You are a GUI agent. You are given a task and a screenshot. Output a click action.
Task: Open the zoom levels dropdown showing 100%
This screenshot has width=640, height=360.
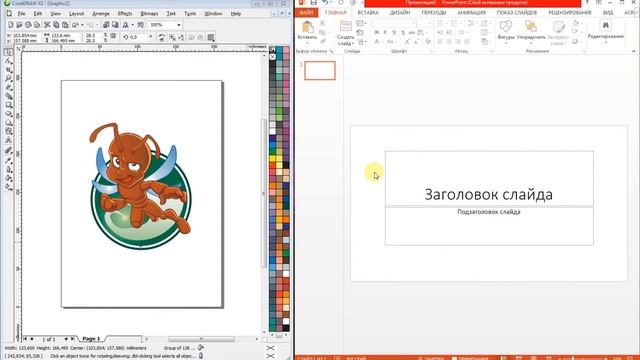178,25
